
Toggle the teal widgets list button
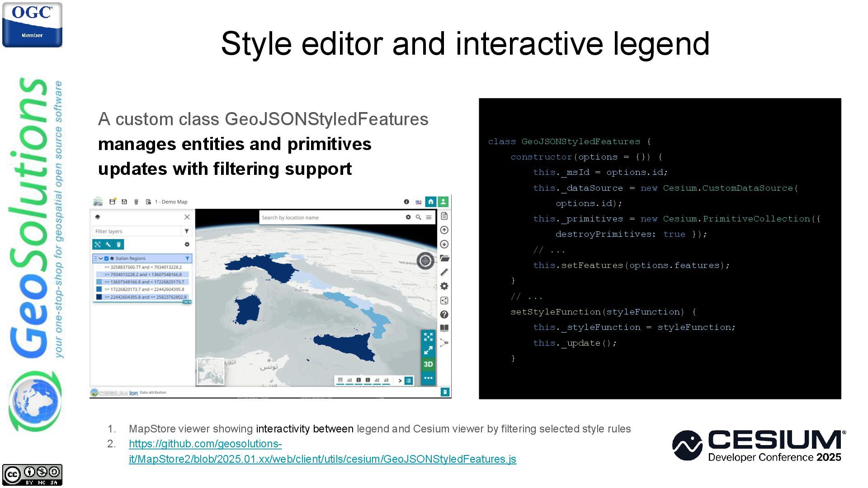409,381
